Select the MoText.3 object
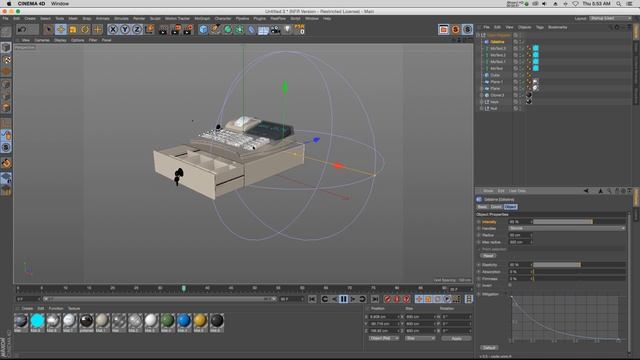 [x=498, y=48]
